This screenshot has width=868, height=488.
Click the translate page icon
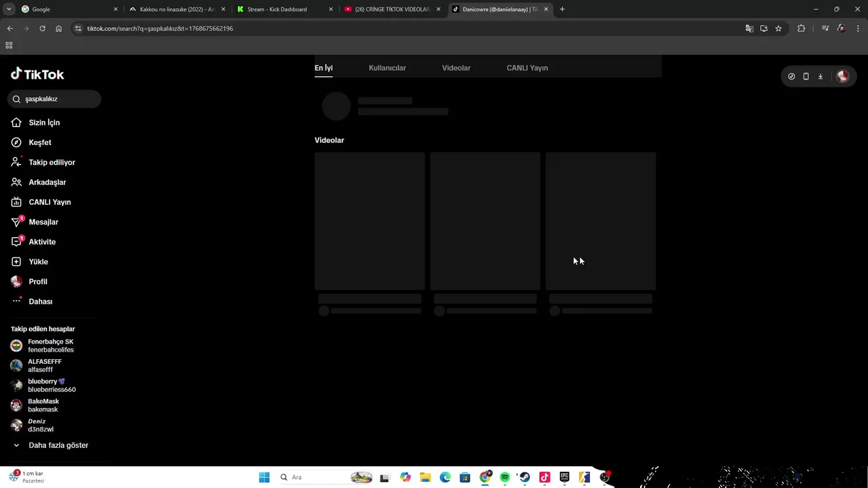[x=749, y=28]
